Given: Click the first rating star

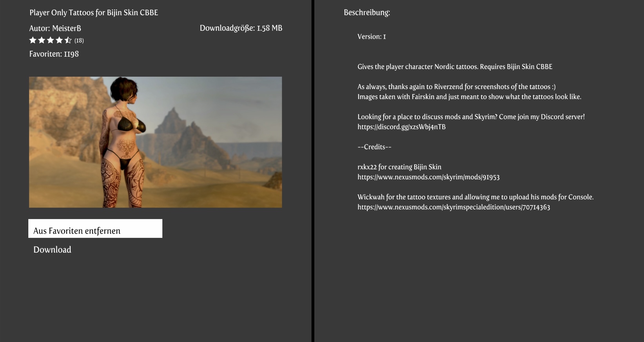Looking at the screenshot, I should (x=33, y=40).
